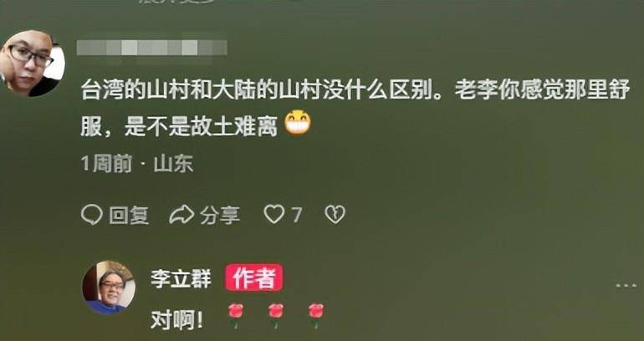
Task: Click the red 作者 badge
Action: click(x=254, y=277)
